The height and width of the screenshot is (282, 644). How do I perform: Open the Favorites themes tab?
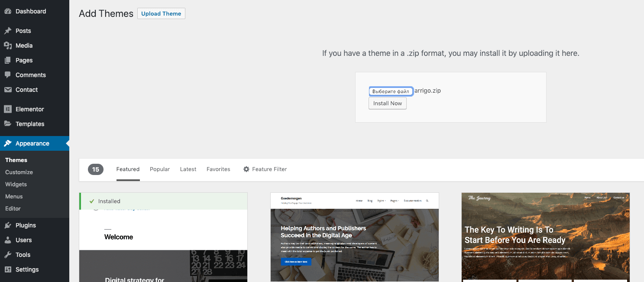(218, 169)
